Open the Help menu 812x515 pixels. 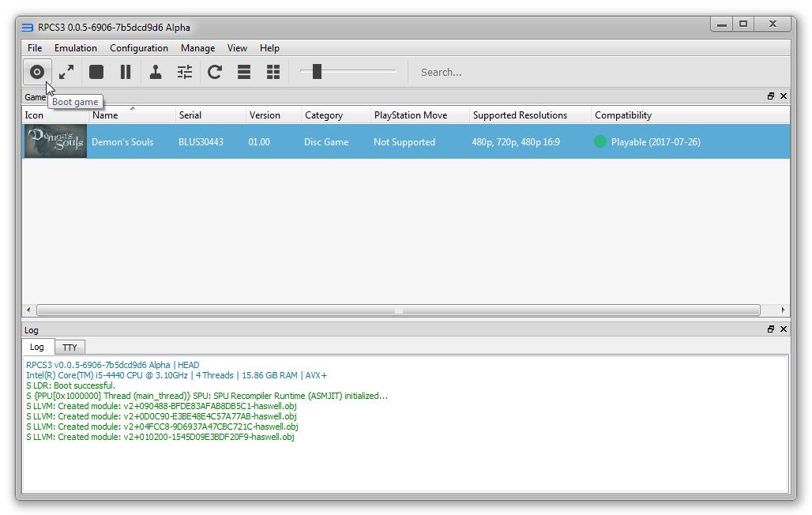(270, 48)
